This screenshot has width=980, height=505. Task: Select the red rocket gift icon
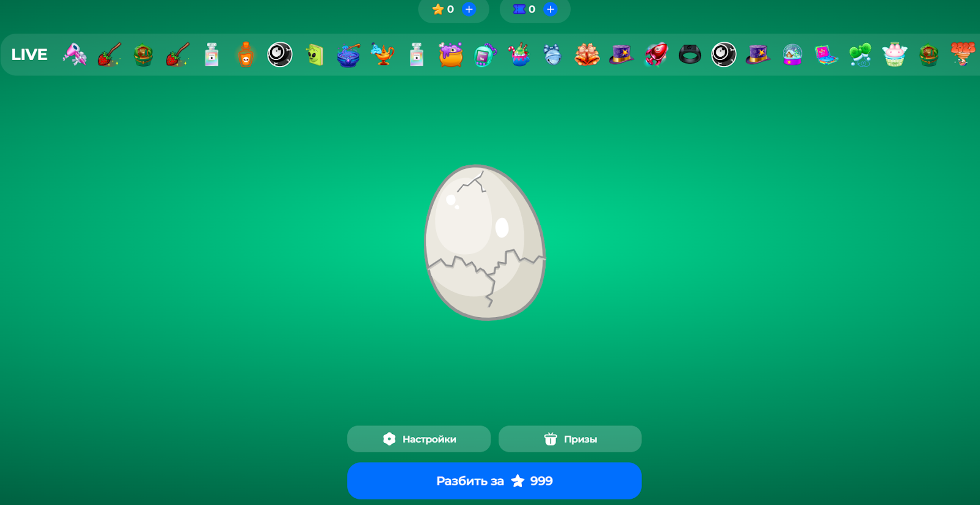point(655,54)
